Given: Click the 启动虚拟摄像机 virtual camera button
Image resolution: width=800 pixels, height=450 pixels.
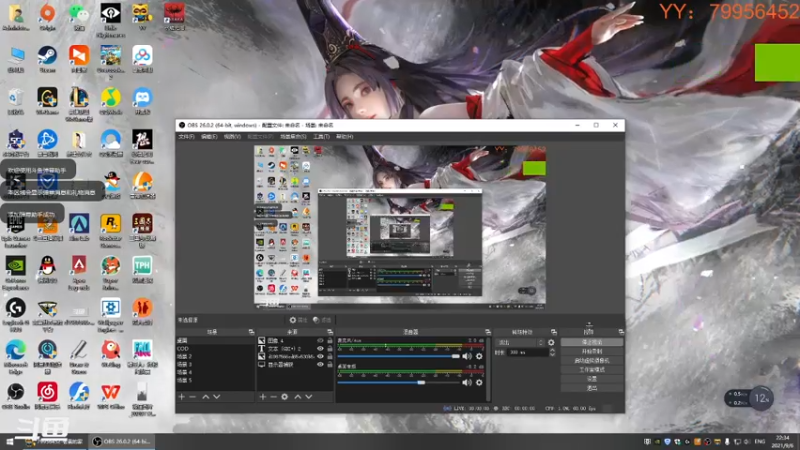Looking at the screenshot, I should click(592, 361).
